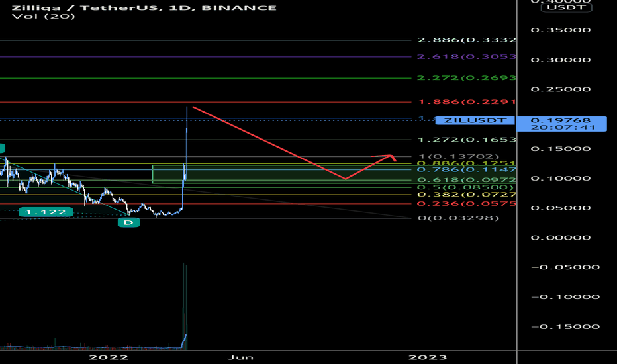The image size is (617, 364).
Task: Click the 0.30000 price axis value
Action: tap(561, 60)
